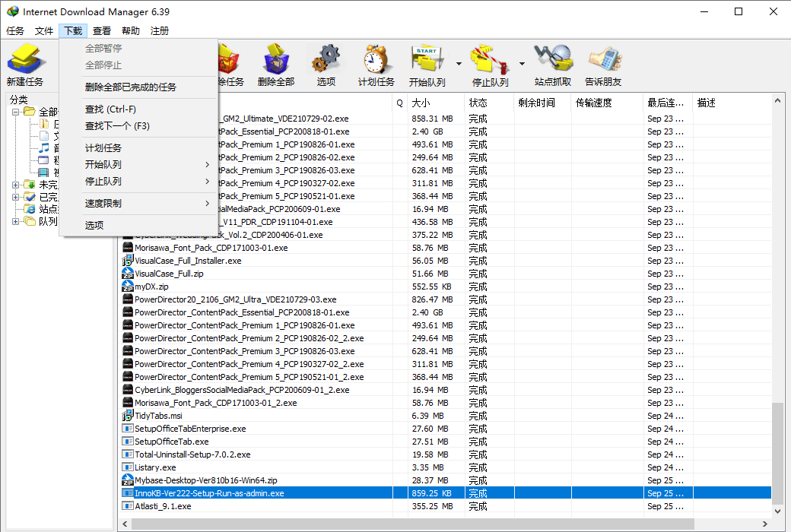Click the 355.25 MB size cell

point(432,505)
